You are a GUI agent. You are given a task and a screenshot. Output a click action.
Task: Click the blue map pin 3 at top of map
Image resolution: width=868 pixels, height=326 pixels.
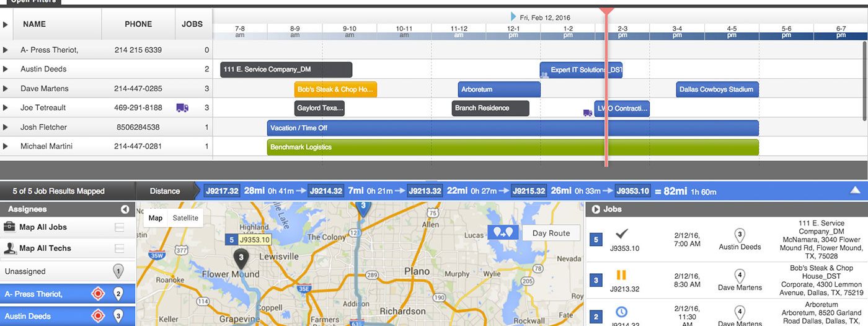point(363,208)
